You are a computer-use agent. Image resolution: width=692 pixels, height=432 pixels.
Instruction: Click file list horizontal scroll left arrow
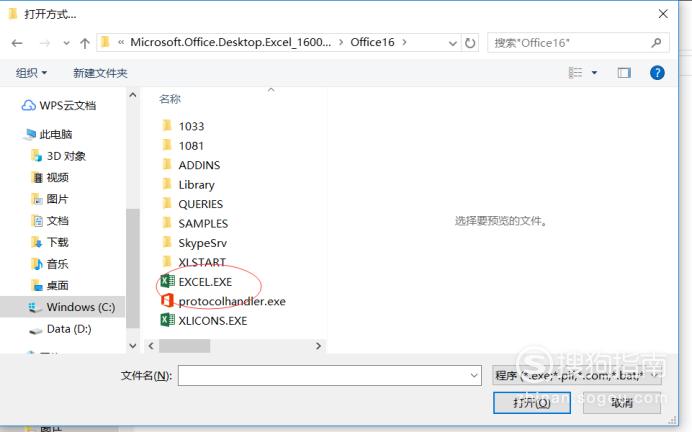[151, 346]
